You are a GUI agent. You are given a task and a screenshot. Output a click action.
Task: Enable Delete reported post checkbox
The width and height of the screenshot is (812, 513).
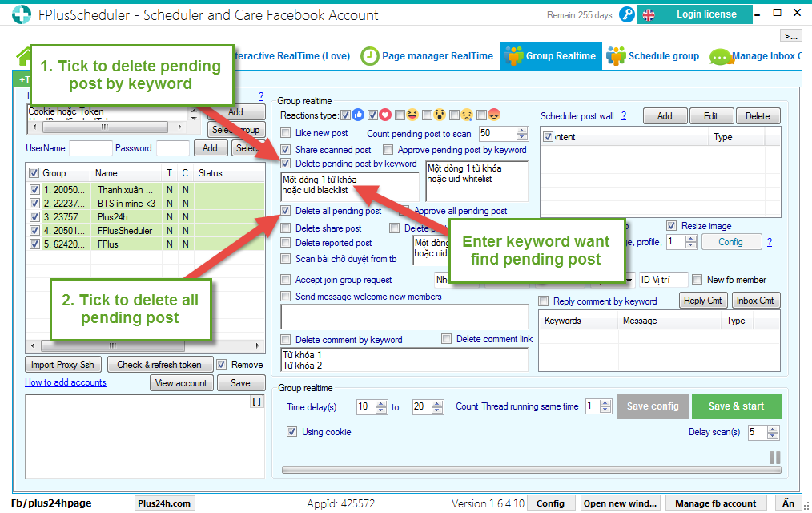[285, 243]
